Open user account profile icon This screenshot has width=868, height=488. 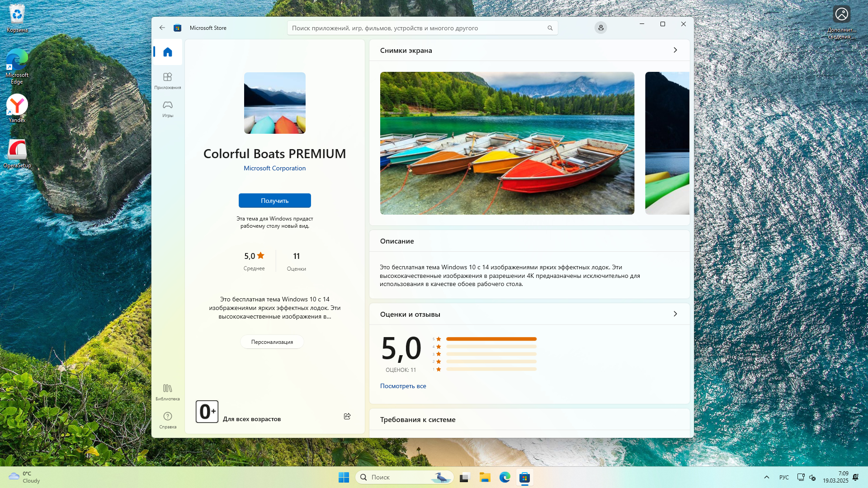600,28
